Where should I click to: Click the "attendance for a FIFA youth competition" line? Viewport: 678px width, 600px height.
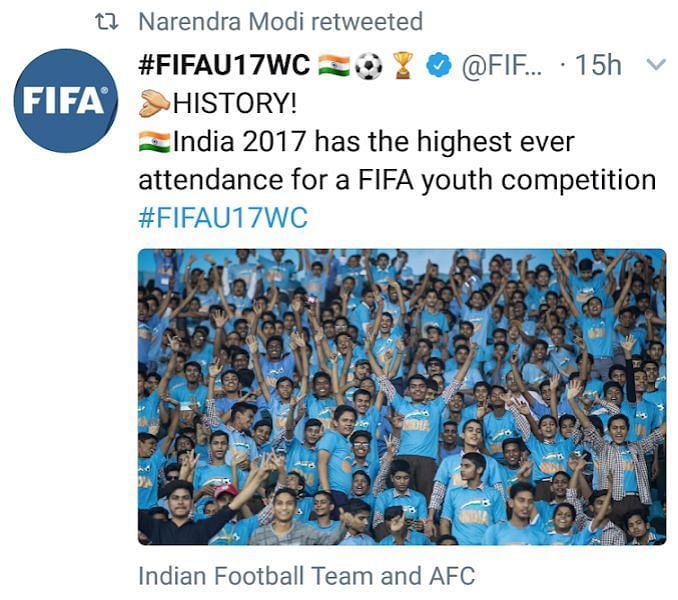(396, 179)
